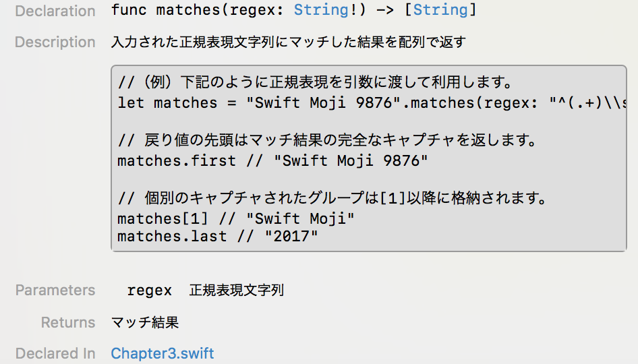
Task: Click the 正規表現文字列 parameter description
Action: [237, 291]
